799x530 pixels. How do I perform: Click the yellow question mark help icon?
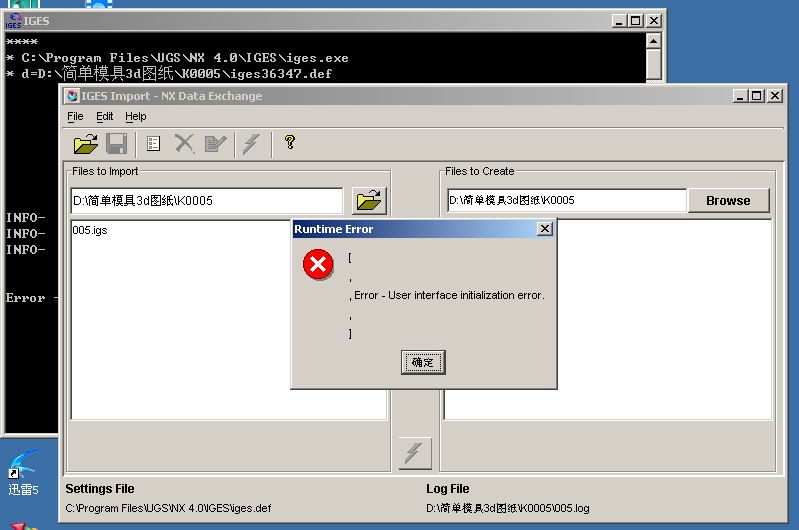[x=290, y=142]
